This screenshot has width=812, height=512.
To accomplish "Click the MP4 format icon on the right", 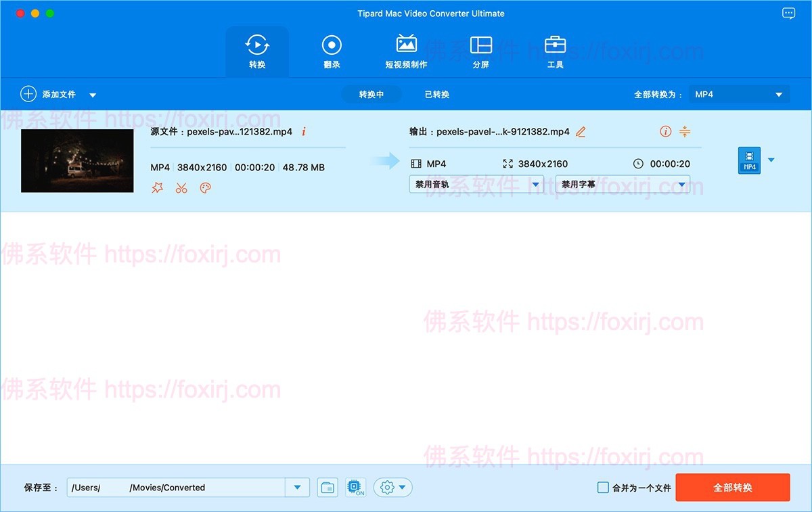I will click(x=748, y=160).
